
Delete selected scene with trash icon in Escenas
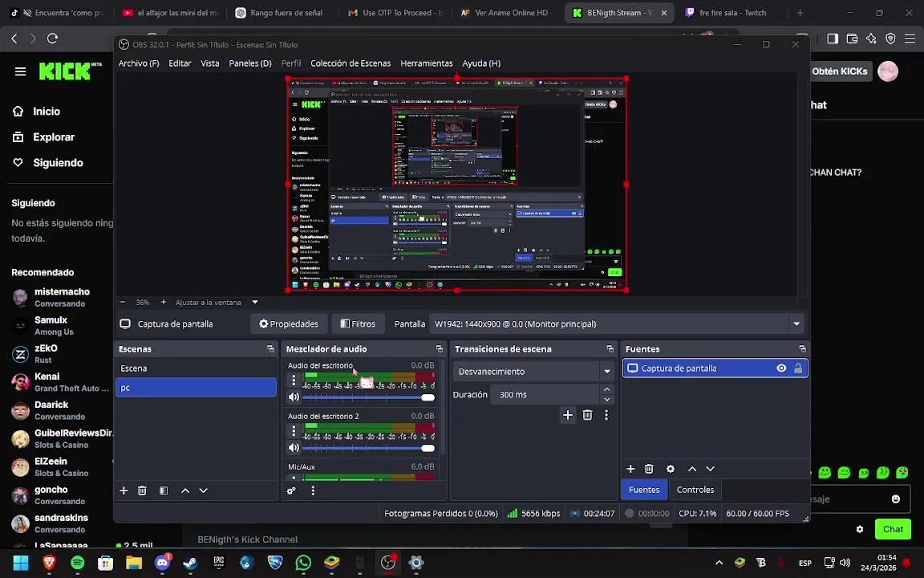142,490
